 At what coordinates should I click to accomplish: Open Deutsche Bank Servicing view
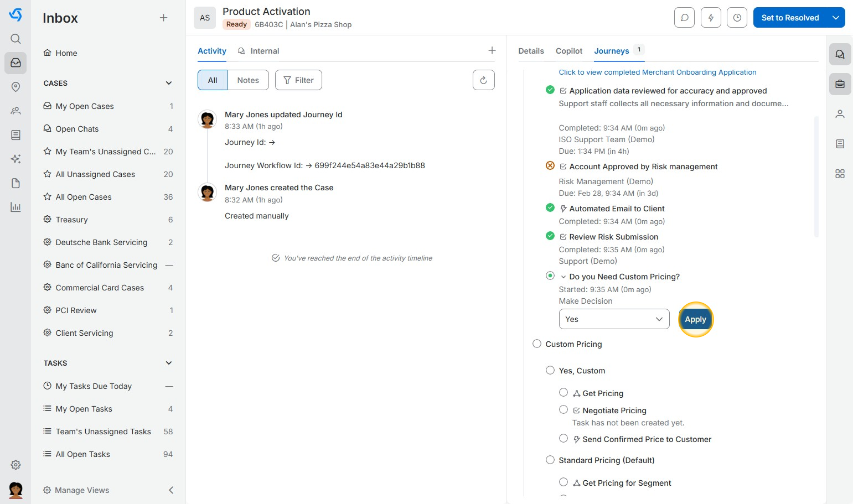tap(101, 242)
